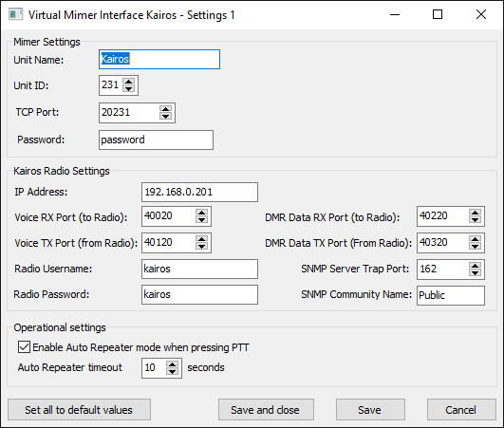Click the Mimer Password field
The width and height of the screenshot is (504, 428).
click(x=156, y=140)
